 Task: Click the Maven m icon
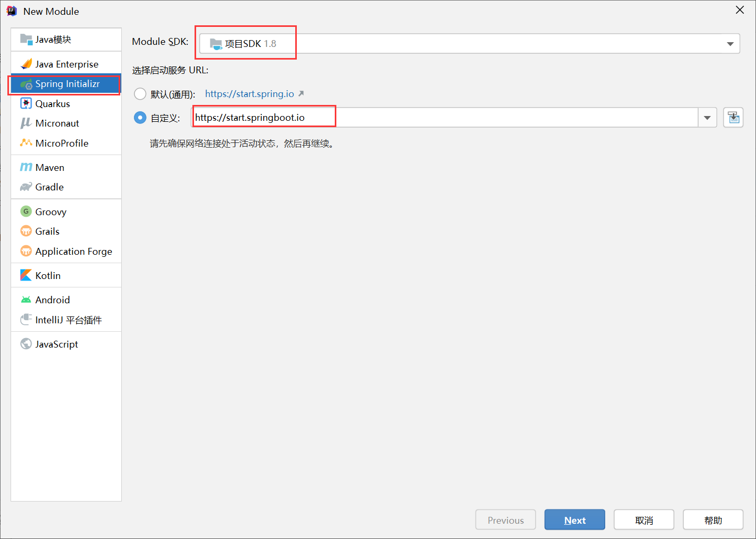point(26,167)
